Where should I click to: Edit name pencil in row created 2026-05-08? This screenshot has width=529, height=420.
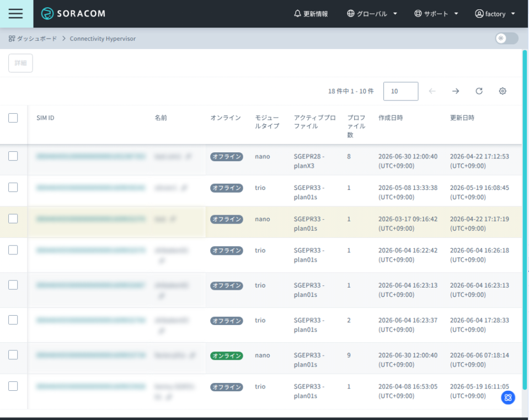[184, 188]
